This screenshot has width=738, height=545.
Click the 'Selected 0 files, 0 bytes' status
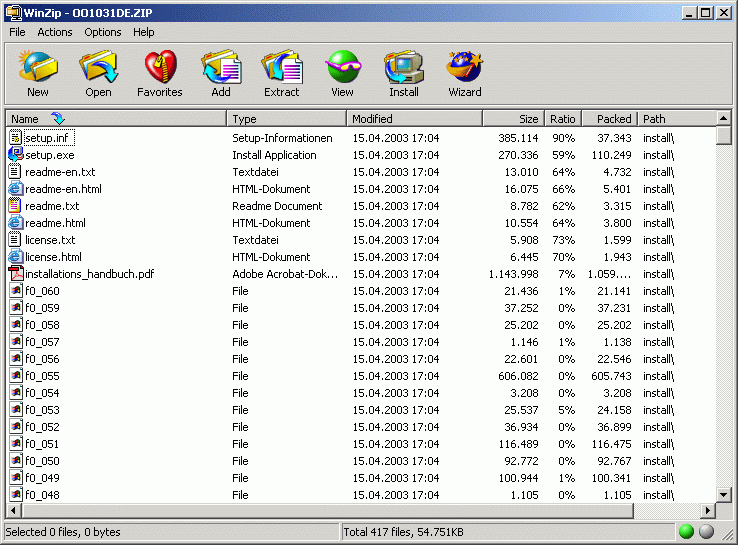pyautogui.click(x=63, y=532)
